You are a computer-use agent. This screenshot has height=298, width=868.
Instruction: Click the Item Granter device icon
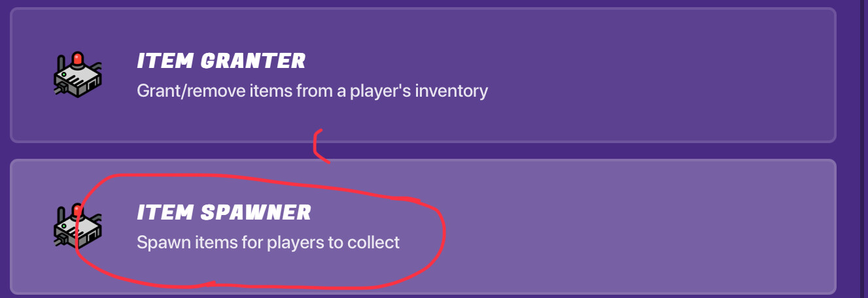point(77,75)
